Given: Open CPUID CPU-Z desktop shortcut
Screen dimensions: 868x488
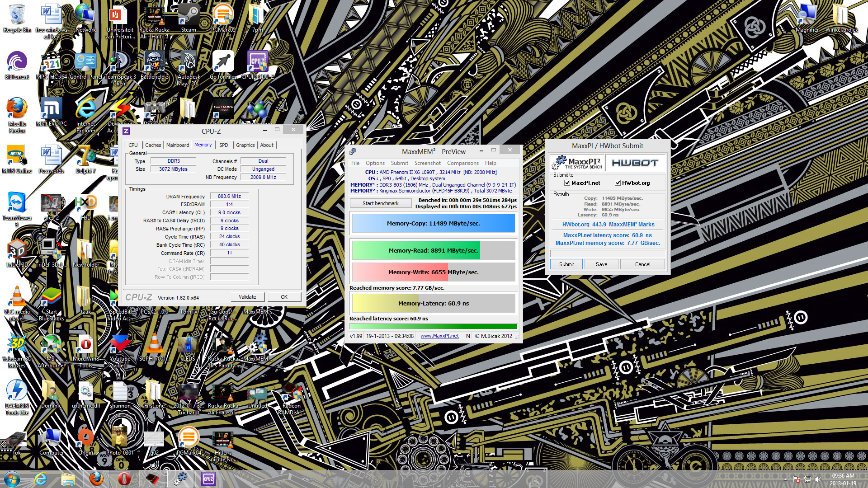Looking at the screenshot, I should tap(257, 65).
